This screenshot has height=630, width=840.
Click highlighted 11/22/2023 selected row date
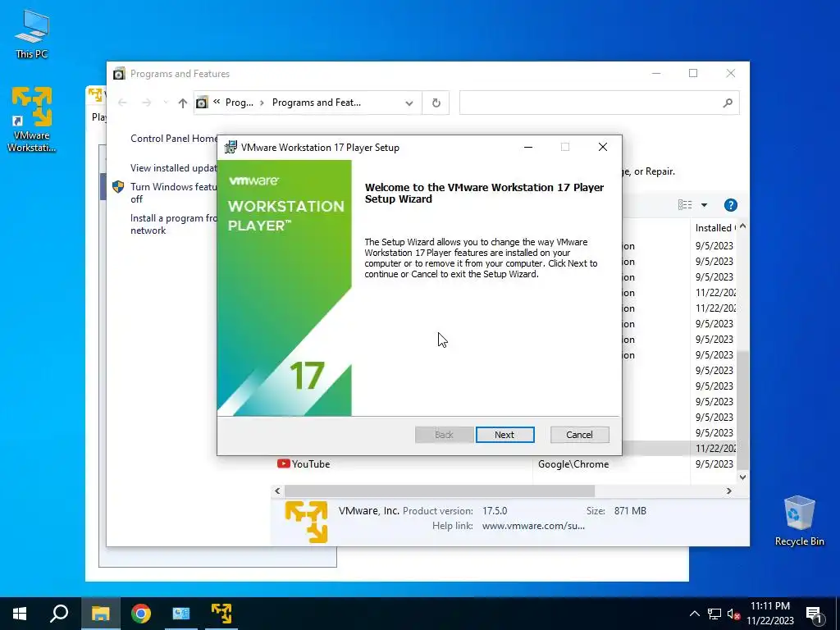[x=715, y=449]
